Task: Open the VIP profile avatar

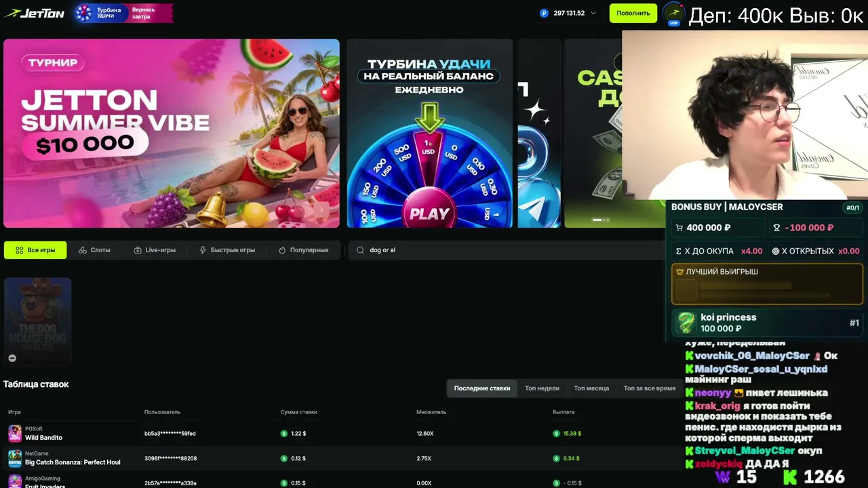Action: pyautogui.click(x=673, y=14)
